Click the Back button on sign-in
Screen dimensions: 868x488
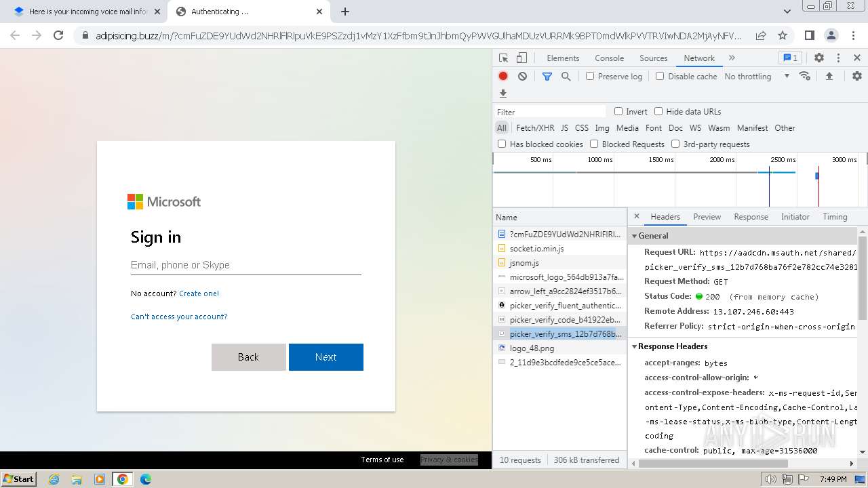(248, 357)
